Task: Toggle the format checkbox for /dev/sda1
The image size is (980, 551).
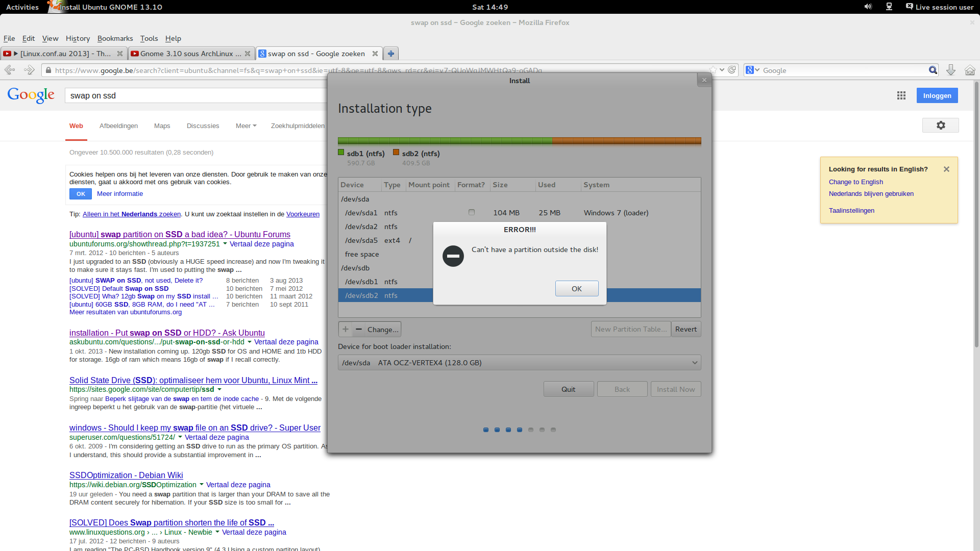Action: 472,213
